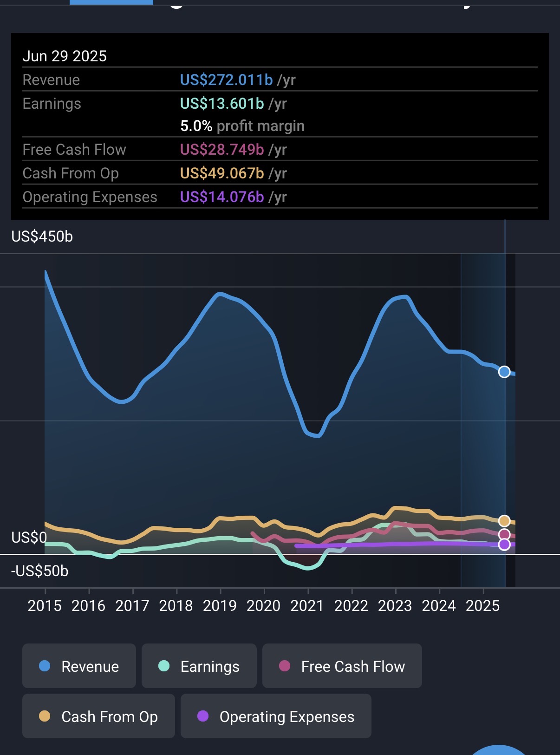Screen dimensions: 560x755
Task: Select the 2025 year on the axis
Action: coord(482,606)
